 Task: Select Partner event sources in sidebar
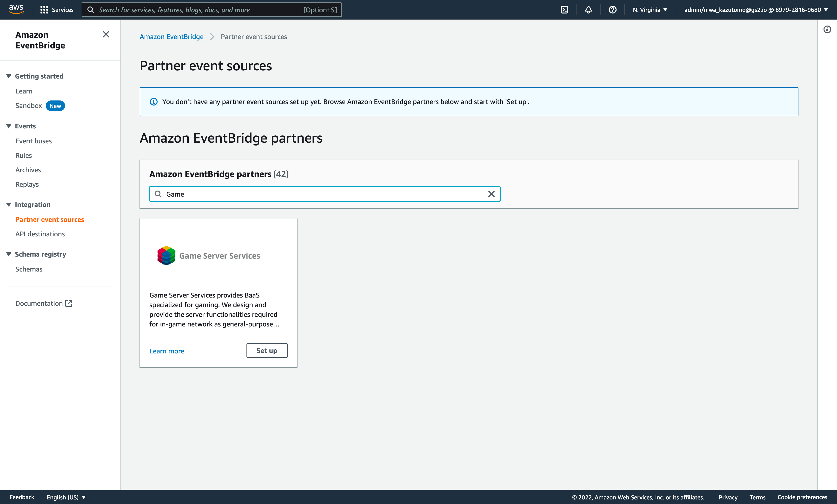(x=50, y=220)
